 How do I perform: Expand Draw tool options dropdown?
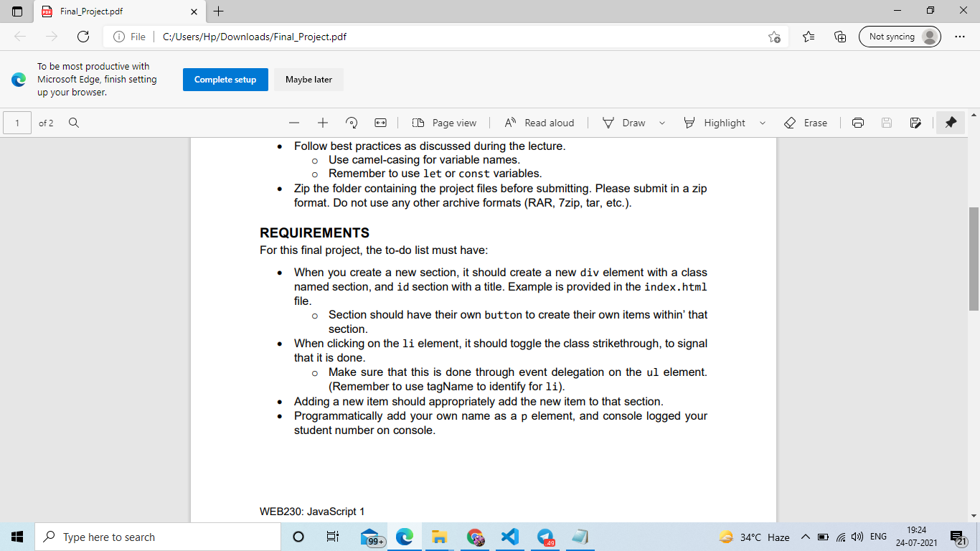(661, 123)
